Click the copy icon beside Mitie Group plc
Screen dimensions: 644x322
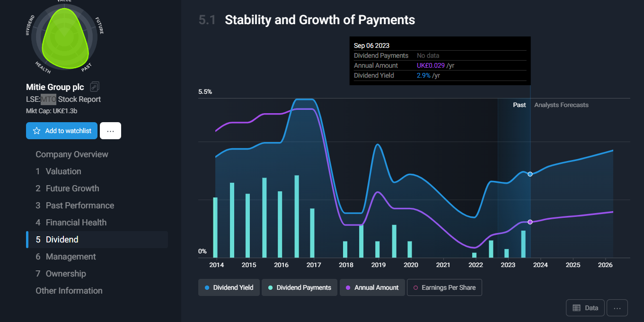click(x=95, y=87)
